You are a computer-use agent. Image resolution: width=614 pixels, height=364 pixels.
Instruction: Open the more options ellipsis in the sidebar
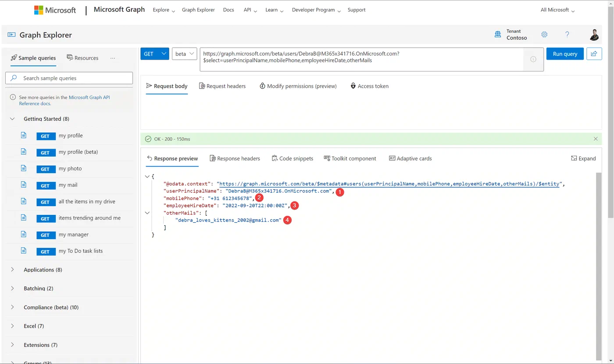113,58
